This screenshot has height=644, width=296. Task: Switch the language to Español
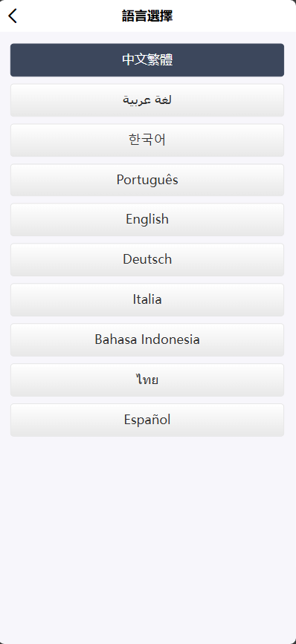(147, 420)
